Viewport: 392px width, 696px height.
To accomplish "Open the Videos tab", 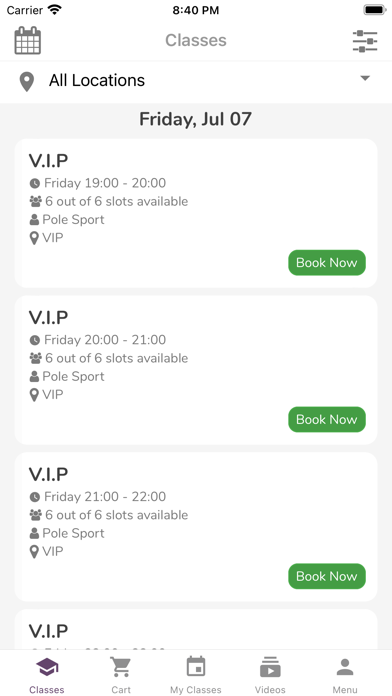I will (270, 674).
